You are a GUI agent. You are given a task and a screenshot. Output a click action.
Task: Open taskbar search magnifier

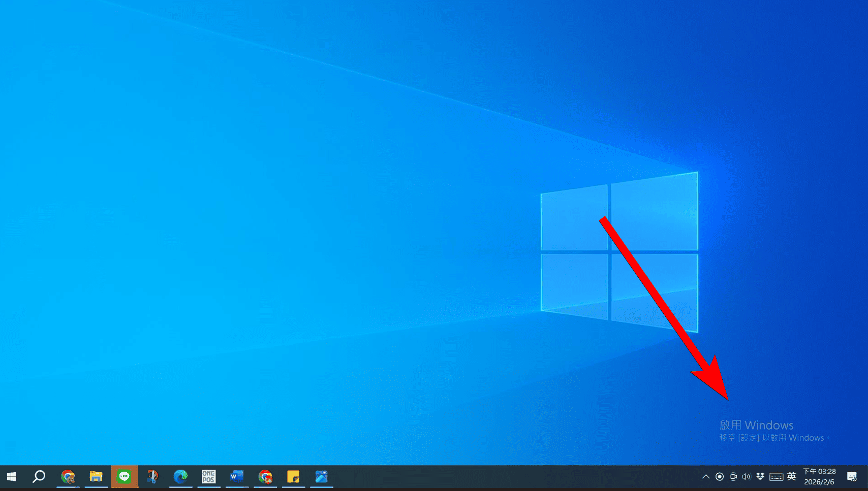click(39, 477)
